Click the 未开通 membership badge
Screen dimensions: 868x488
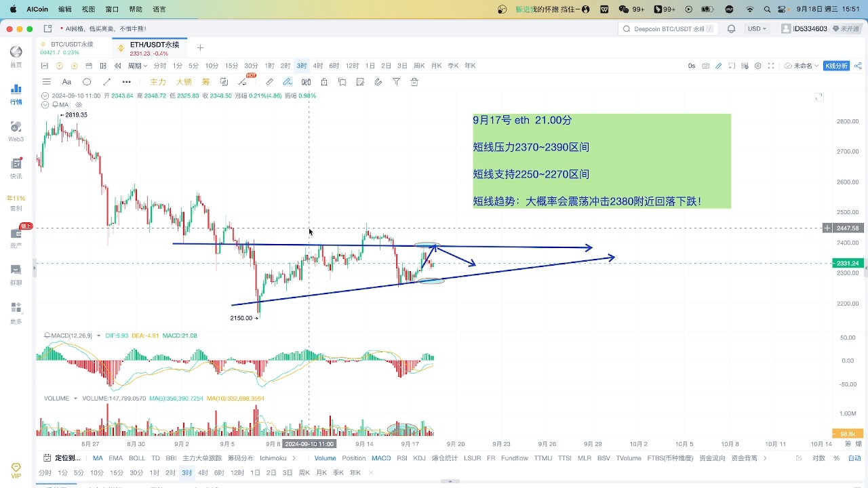click(846, 29)
